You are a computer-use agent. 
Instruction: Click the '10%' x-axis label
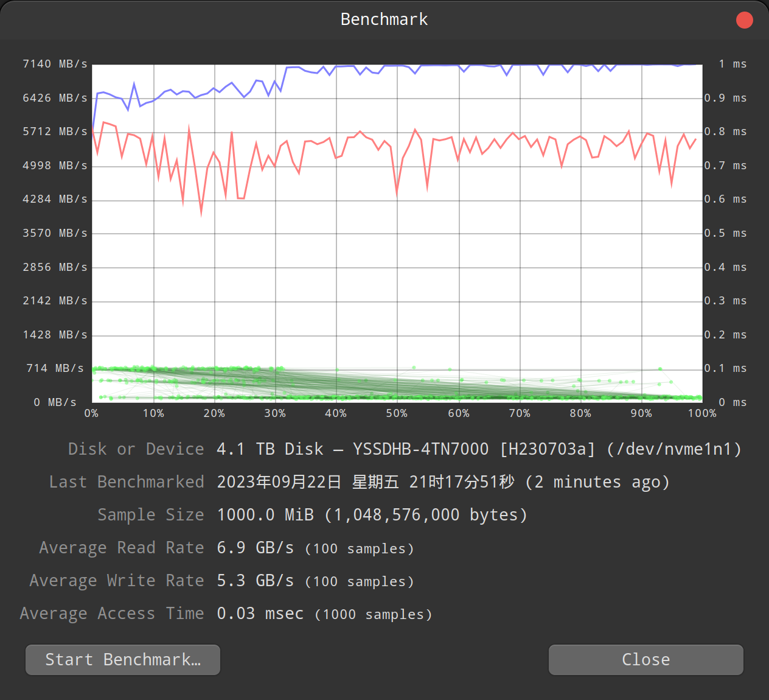click(153, 413)
